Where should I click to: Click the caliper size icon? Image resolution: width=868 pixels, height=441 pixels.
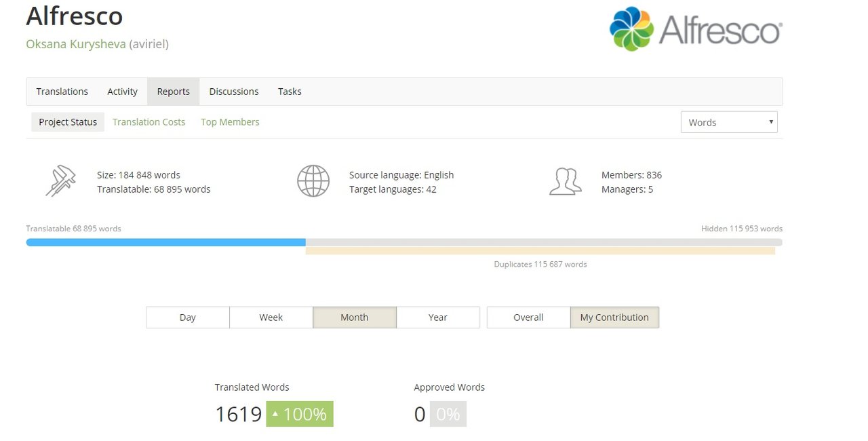point(60,182)
